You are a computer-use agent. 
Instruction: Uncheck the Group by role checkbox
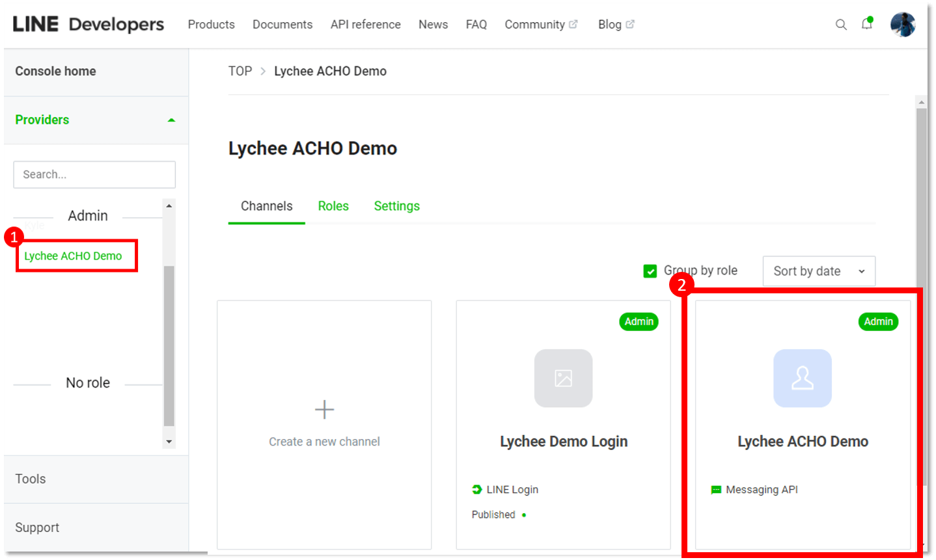click(650, 271)
